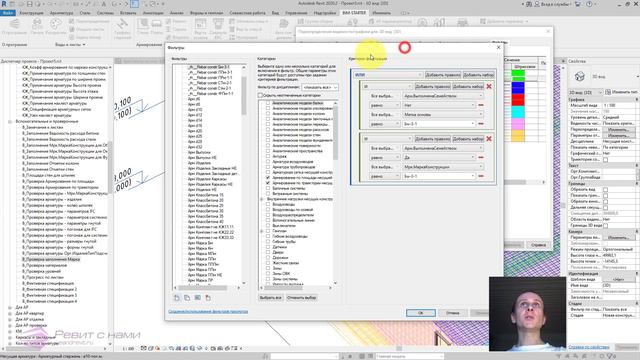Click Выбрать все under categories
The height and width of the screenshot is (360, 640).
click(x=270, y=298)
